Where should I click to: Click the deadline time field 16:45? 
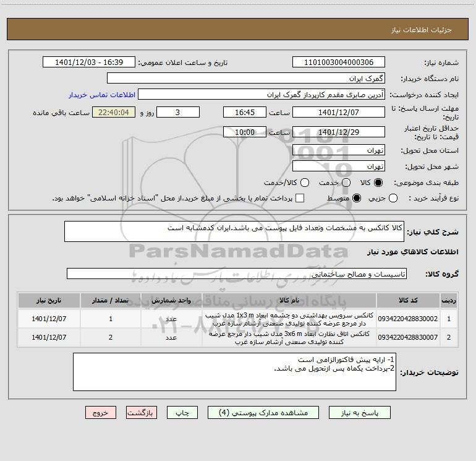tap(245, 112)
